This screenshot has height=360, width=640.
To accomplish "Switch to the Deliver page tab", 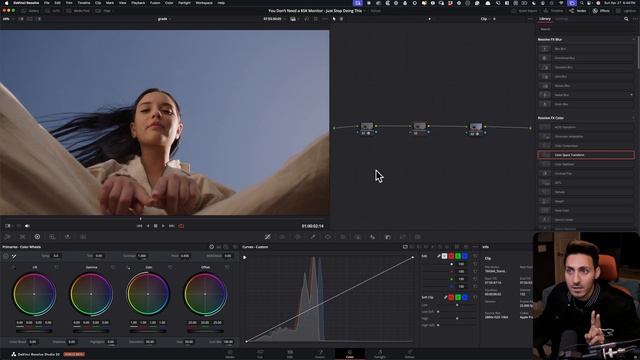I will [x=410, y=353].
